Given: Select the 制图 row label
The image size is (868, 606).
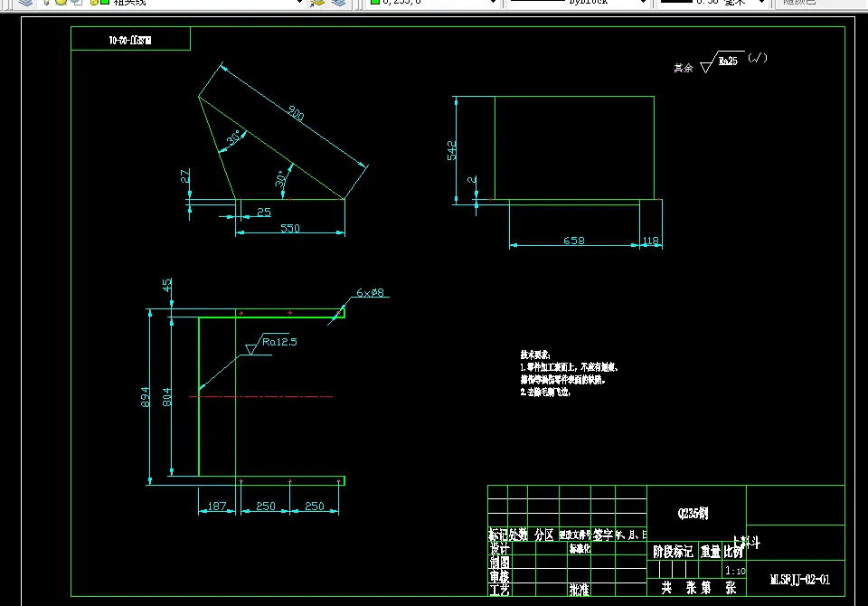Looking at the screenshot, I should [x=499, y=563].
